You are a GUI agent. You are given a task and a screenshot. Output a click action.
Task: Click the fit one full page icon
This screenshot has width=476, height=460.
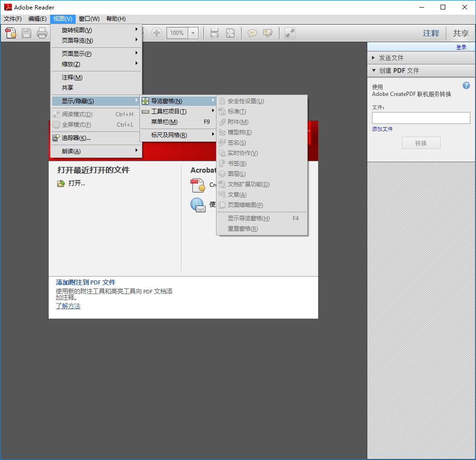pos(230,33)
